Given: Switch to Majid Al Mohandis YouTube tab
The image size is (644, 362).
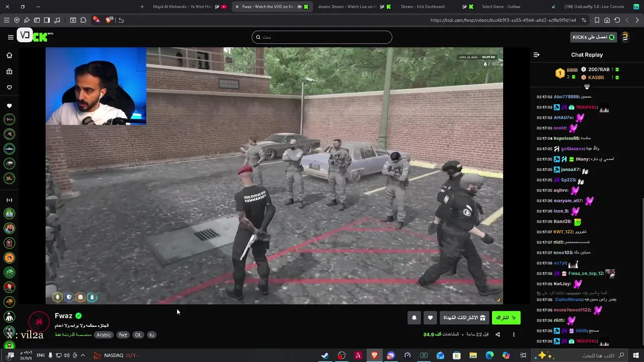Looking at the screenshot, I should (x=189, y=7).
